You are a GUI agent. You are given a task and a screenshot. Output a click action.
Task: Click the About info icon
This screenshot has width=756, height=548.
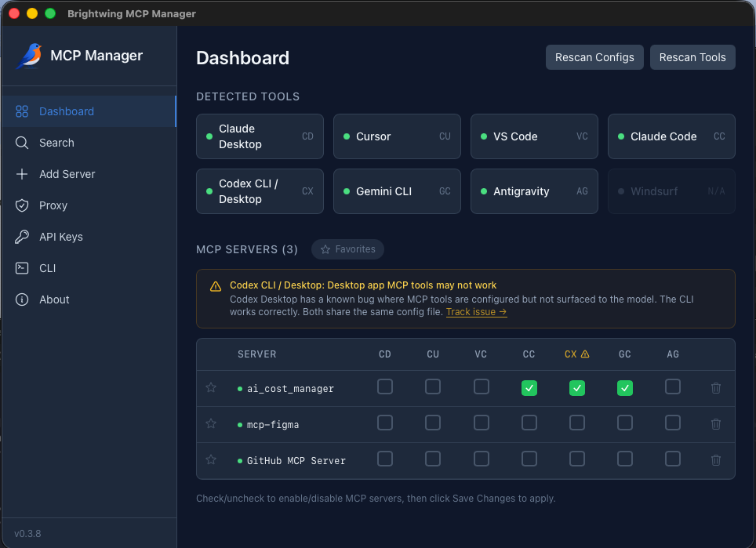[22, 299]
